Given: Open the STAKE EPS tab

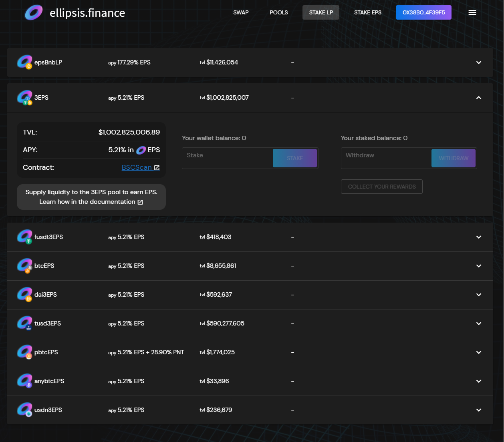Looking at the screenshot, I should click(367, 12).
